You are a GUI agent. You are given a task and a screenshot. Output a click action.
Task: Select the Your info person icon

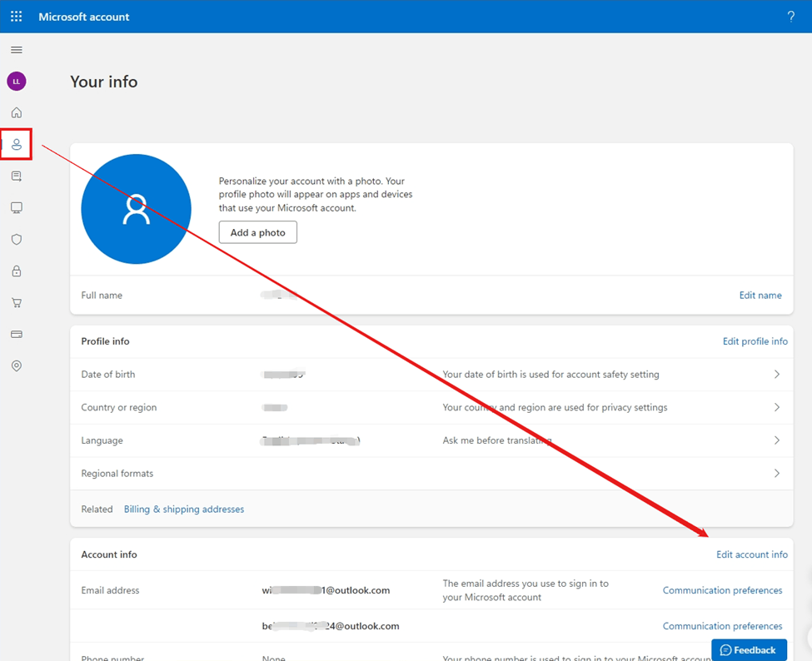click(x=16, y=144)
